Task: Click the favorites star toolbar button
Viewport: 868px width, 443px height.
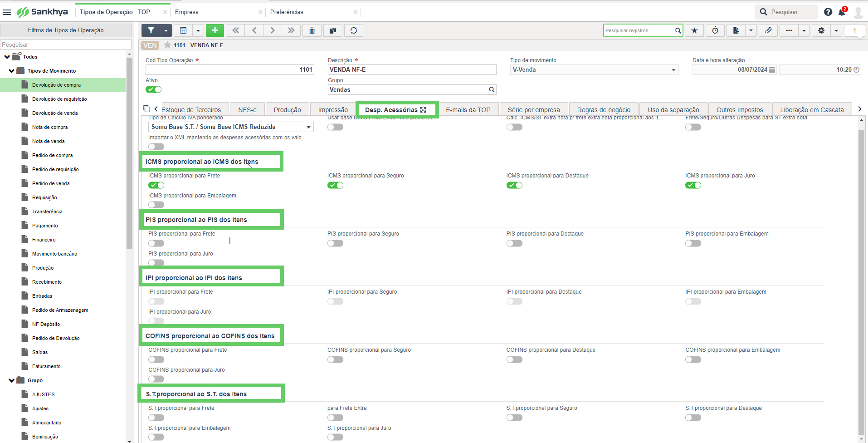Action: [694, 30]
